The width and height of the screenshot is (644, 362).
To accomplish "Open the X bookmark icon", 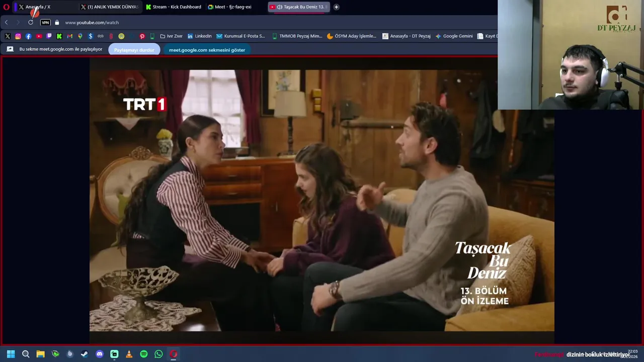I will pyautogui.click(x=8, y=36).
